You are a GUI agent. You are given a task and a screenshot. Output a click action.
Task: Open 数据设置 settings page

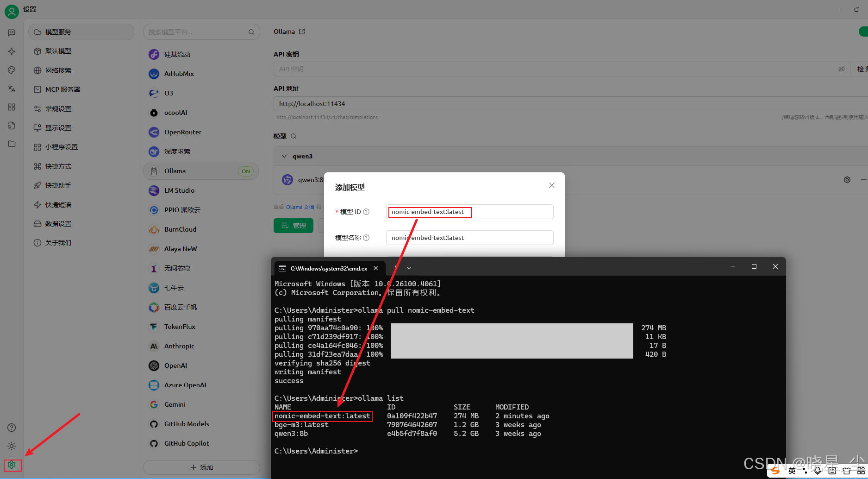81,224
